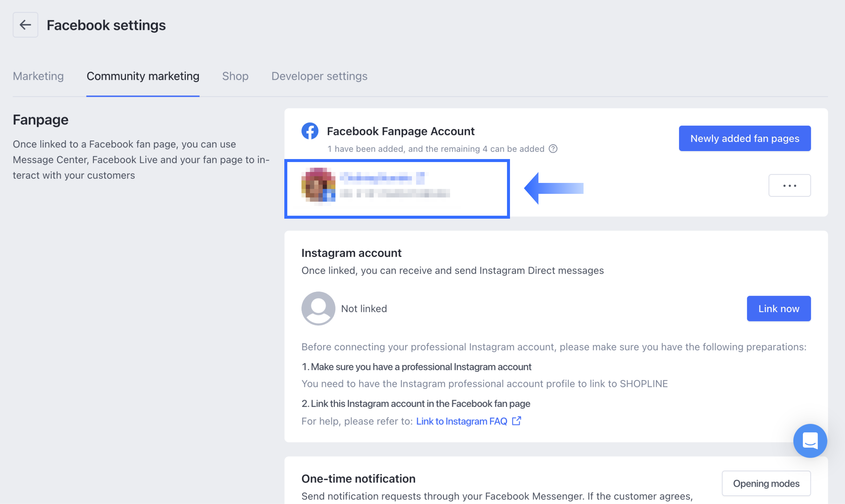Switch to the Marketing tab
Image resolution: width=845 pixels, height=504 pixels.
[x=38, y=76]
